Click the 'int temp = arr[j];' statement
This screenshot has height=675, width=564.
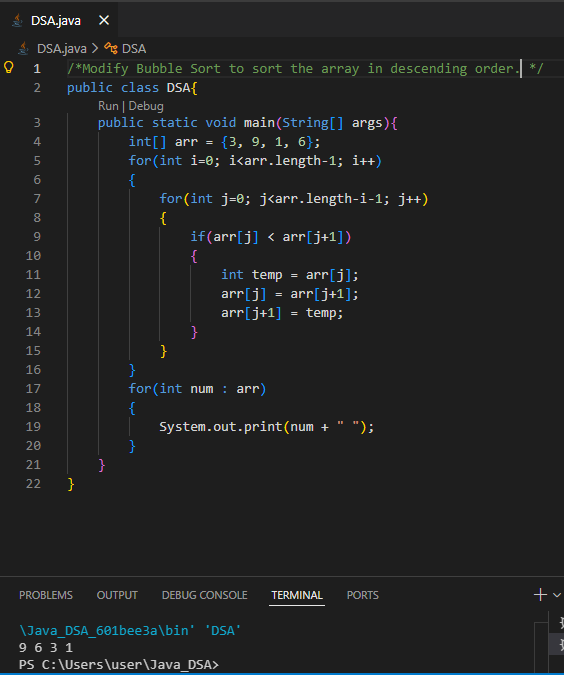click(290, 275)
